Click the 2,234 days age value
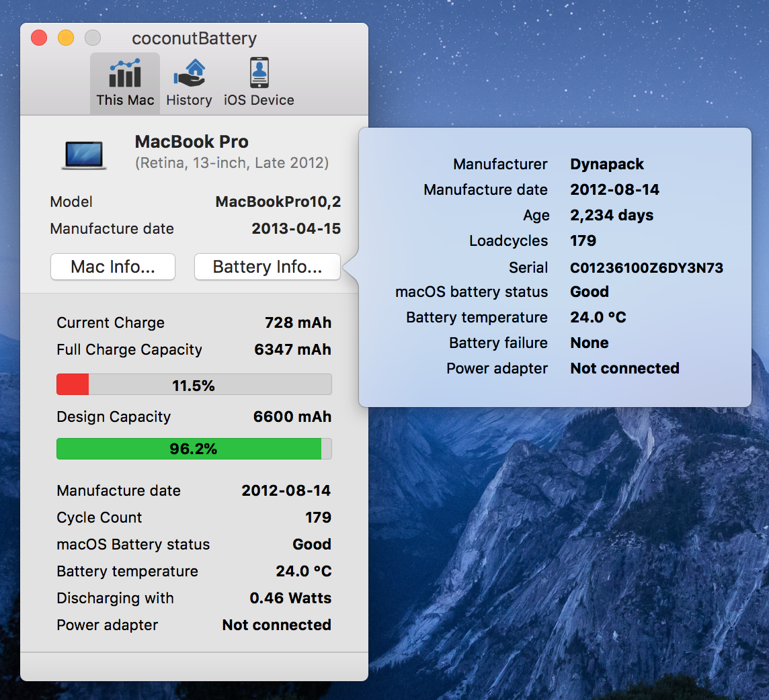Image resolution: width=769 pixels, height=700 pixels. (612, 215)
